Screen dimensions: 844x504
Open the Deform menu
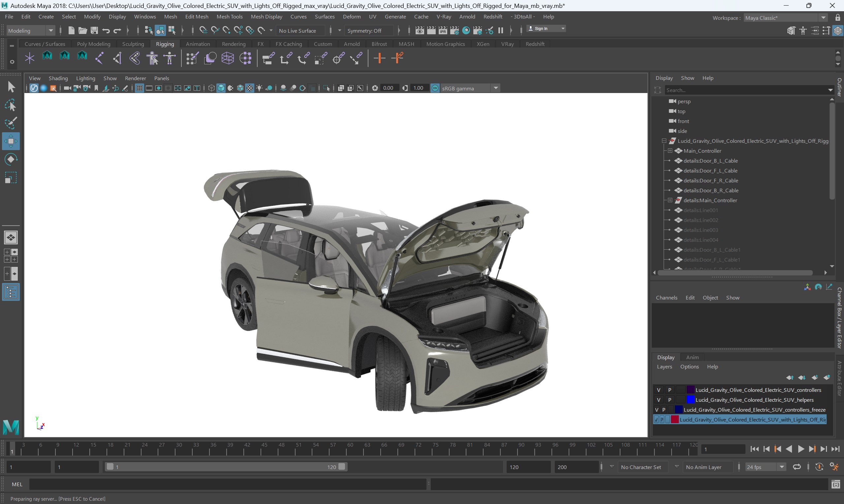[352, 16]
